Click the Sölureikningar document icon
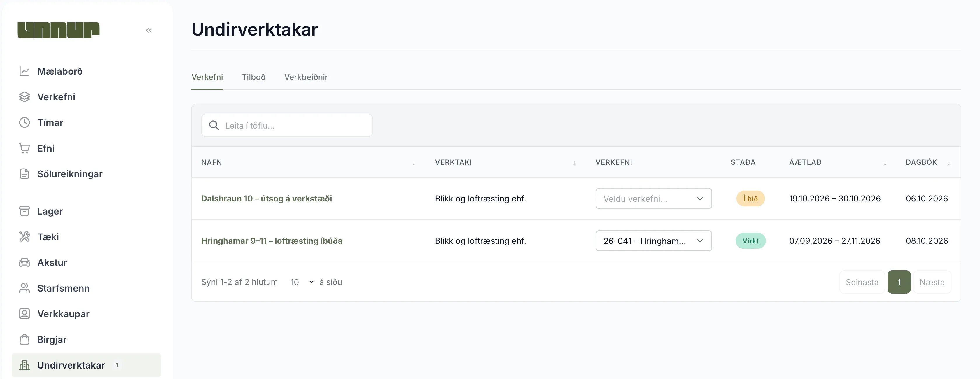 24,174
